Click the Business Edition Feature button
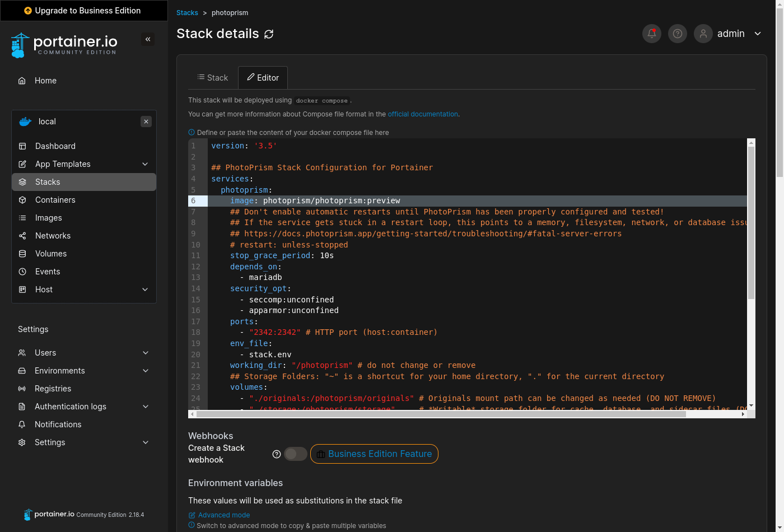Screen dimensions: 784x532 click(374, 454)
